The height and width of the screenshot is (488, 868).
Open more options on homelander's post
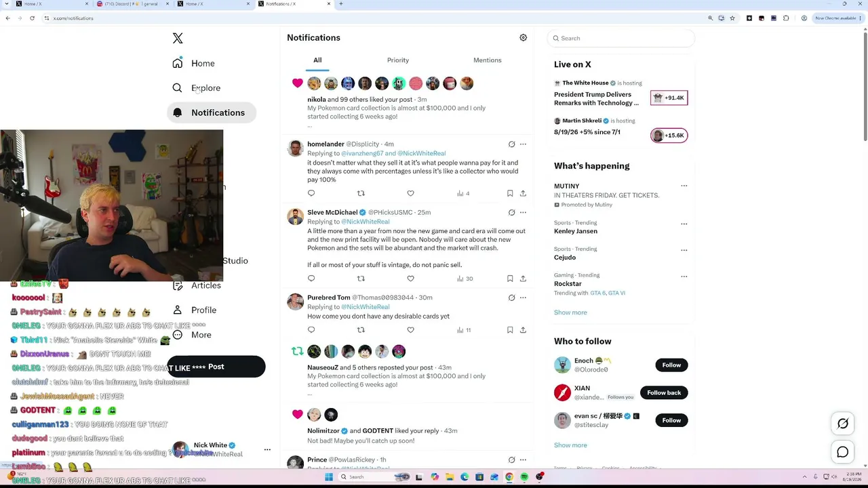523,144
